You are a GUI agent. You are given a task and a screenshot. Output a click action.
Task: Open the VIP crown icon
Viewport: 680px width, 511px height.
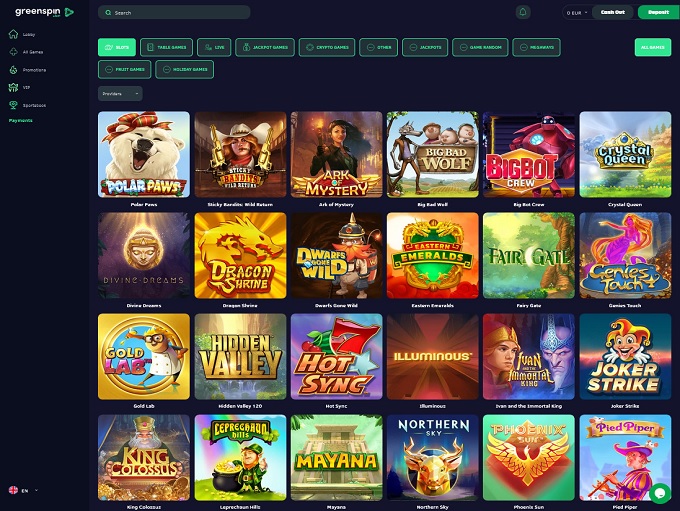(13, 87)
